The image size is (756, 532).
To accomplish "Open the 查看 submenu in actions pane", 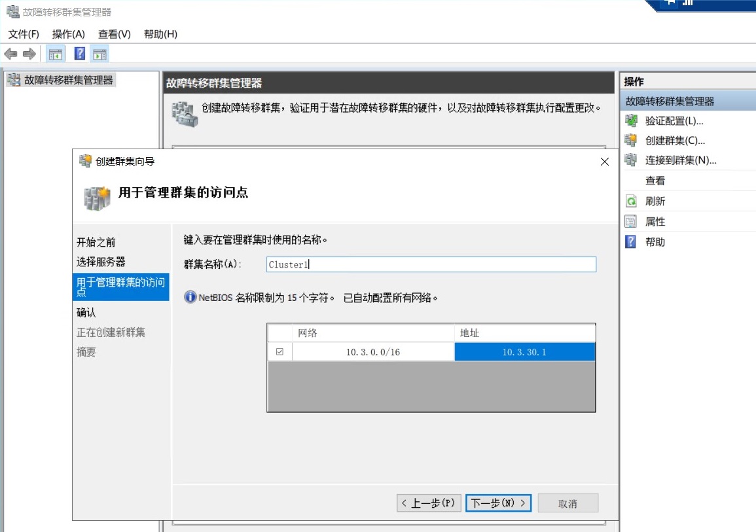I will pos(655,181).
